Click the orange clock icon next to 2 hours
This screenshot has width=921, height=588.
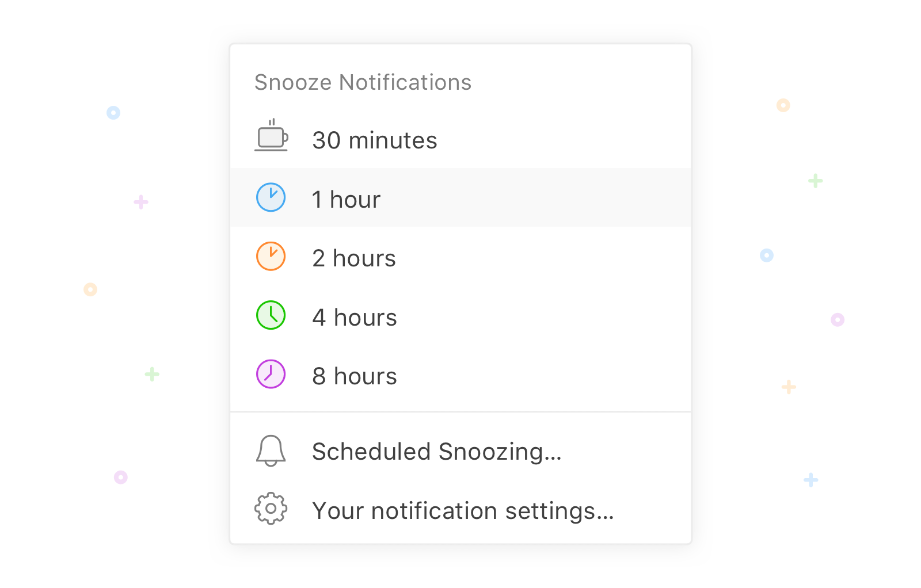pyautogui.click(x=271, y=257)
